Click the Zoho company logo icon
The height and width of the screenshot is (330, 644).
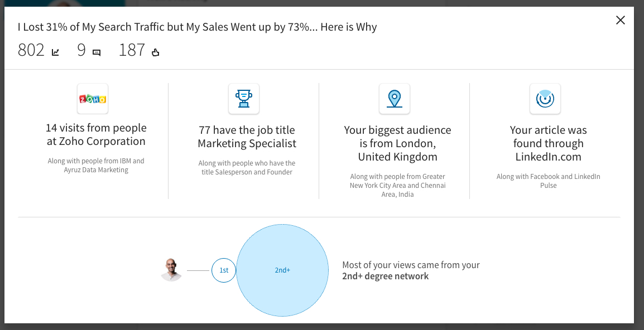pyautogui.click(x=93, y=99)
